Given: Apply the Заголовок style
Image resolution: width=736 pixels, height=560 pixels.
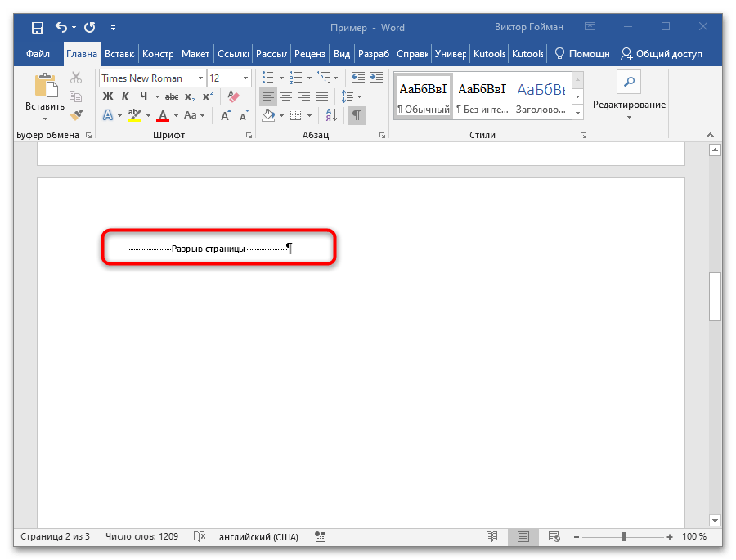Looking at the screenshot, I should point(541,96).
